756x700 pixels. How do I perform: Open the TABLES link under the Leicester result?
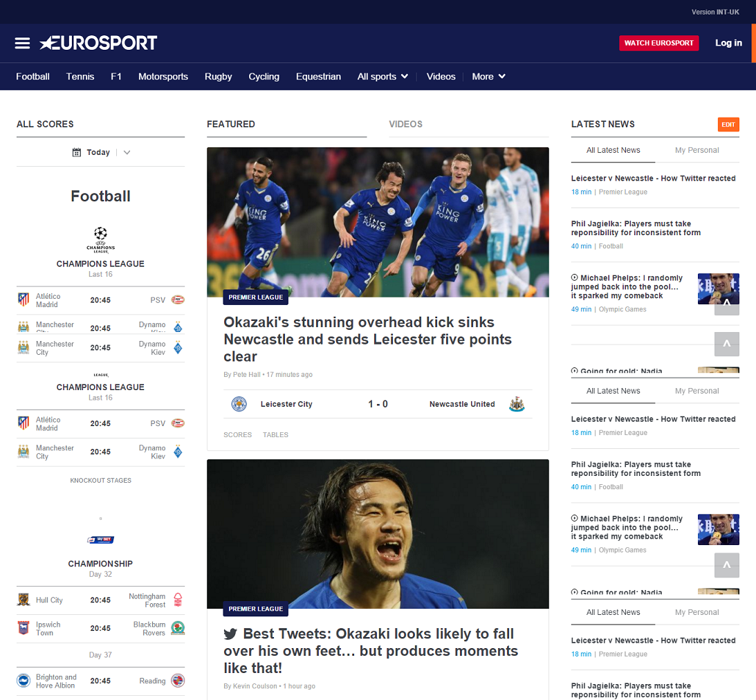pyautogui.click(x=275, y=434)
